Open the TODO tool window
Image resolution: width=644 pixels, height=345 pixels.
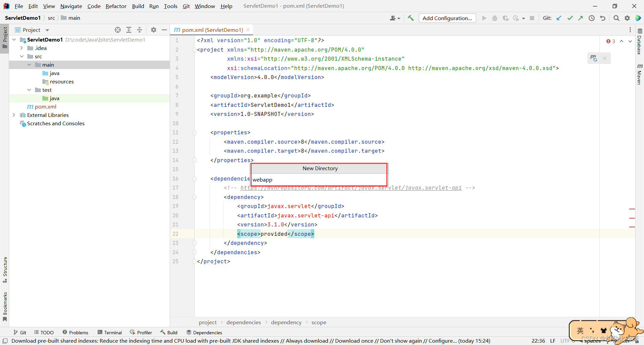point(44,332)
